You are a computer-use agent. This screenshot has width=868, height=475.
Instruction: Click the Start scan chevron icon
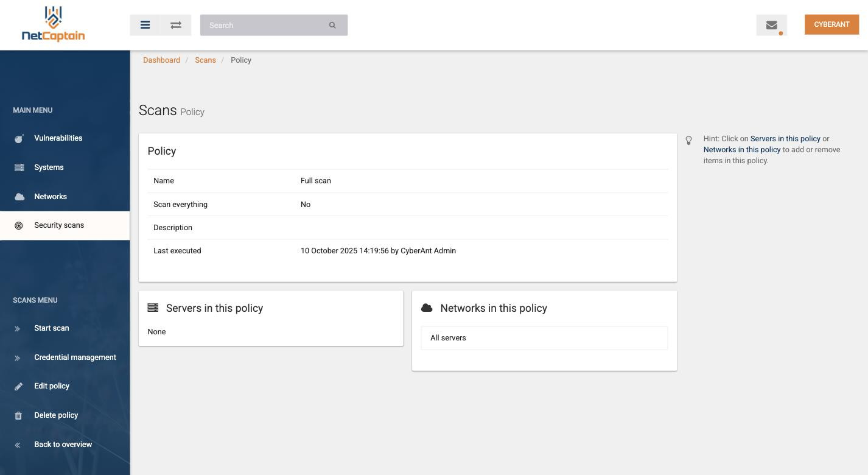(x=18, y=329)
